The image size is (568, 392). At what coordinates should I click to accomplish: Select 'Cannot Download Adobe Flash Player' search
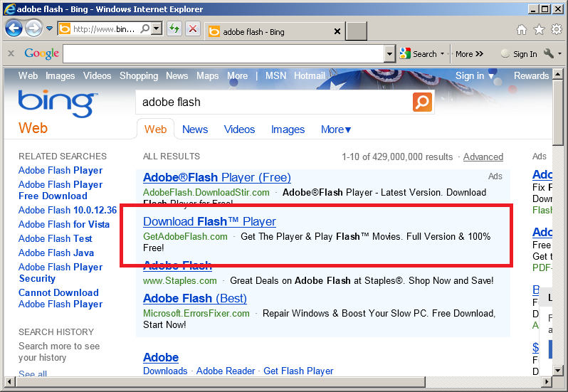pyautogui.click(x=61, y=298)
